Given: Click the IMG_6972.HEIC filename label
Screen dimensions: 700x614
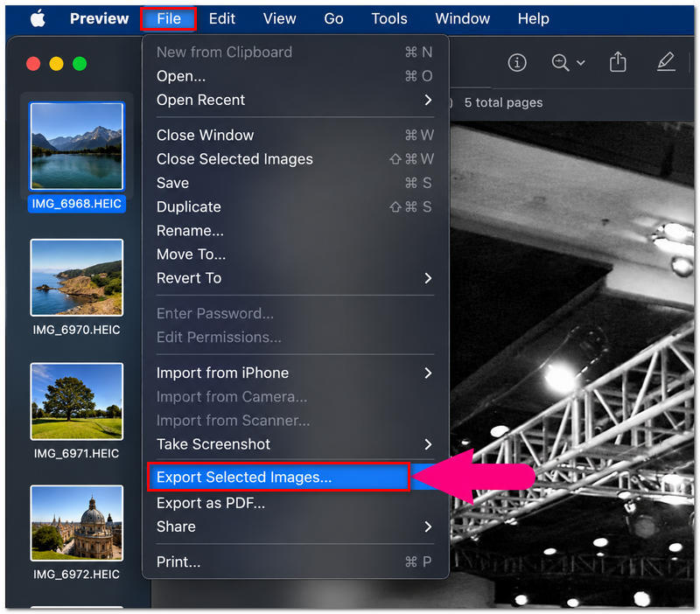Looking at the screenshot, I should coord(77,575).
